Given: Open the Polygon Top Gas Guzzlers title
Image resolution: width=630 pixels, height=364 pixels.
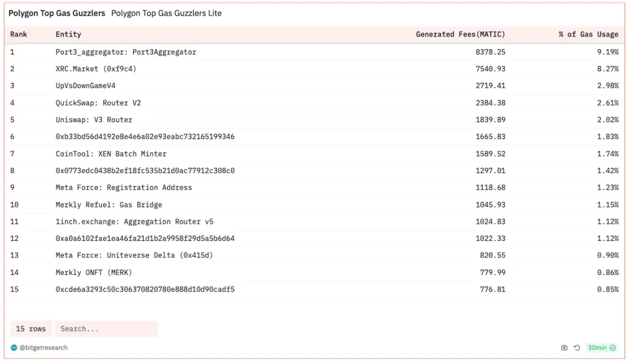Looking at the screenshot, I should pyautogui.click(x=57, y=13).
